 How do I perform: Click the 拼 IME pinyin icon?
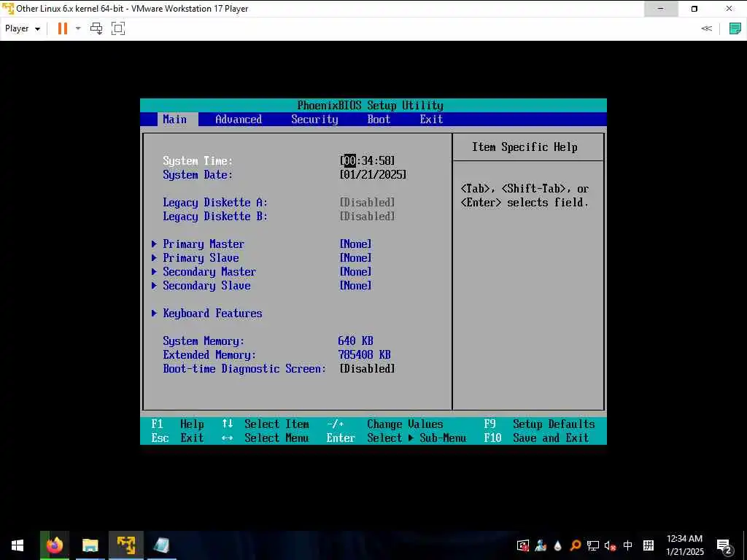tap(649, 545)
